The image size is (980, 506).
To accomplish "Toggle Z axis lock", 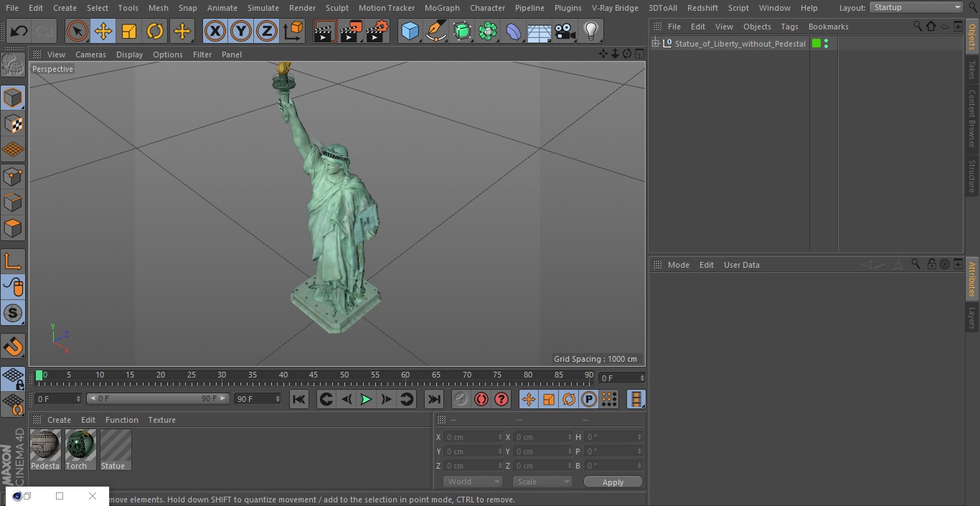I will pyautogui.click(x=267, y=31).
